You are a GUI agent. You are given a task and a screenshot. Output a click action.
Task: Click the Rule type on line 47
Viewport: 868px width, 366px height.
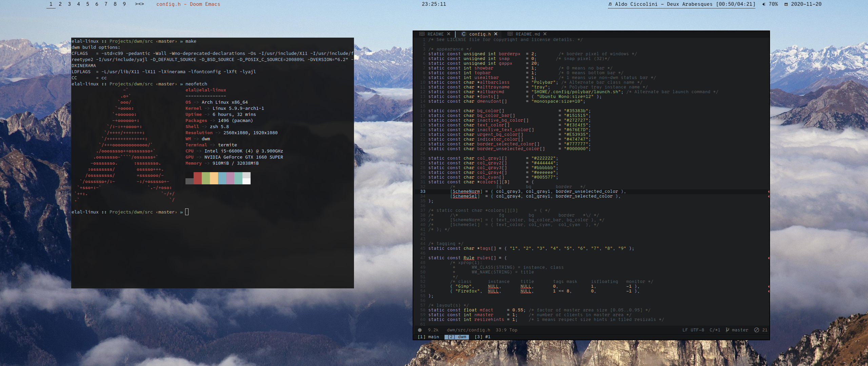click(x=469, y=258)
